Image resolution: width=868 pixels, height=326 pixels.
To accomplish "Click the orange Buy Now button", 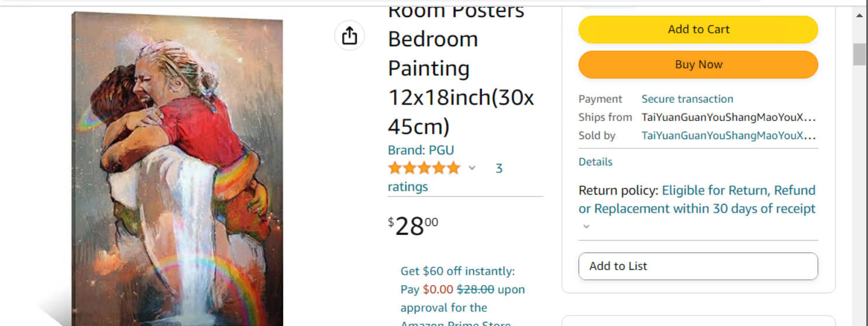I will click(x=698, y=65).
